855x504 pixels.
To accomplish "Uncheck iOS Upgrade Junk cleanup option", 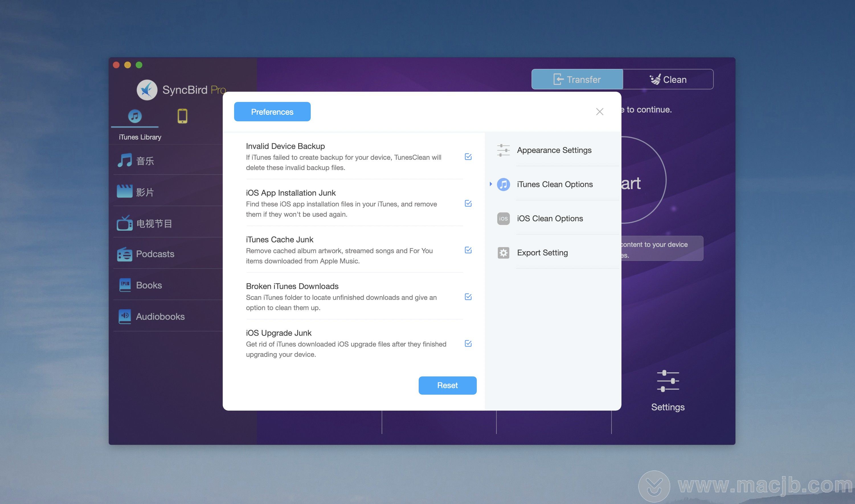I will (x=469, y=343).
